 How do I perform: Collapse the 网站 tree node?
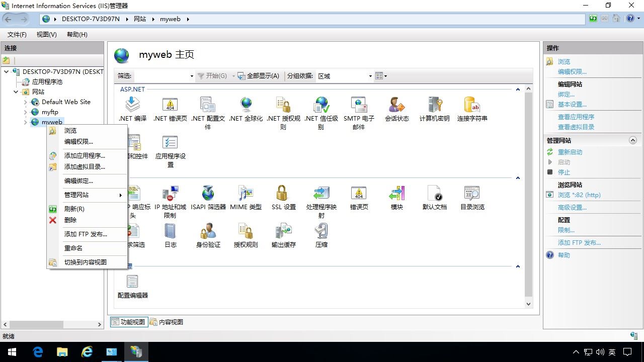[x=16, y=92]
